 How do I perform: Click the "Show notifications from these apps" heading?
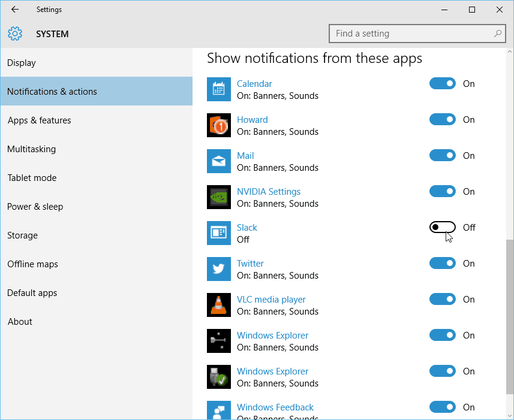[x=314, y=58]
